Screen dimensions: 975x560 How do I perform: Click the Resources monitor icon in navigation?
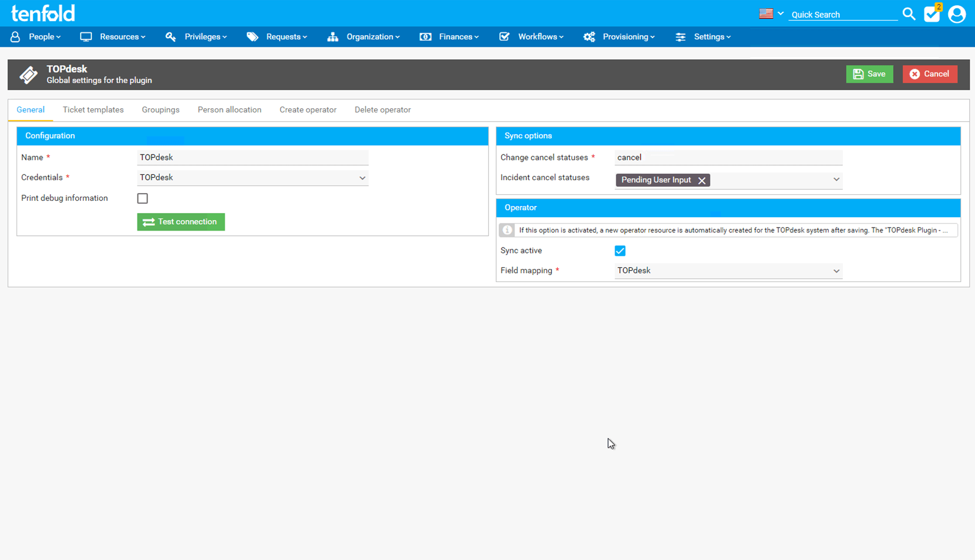85,36
